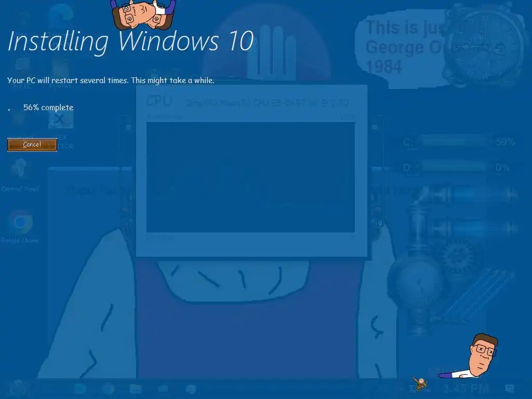Click the "Installing Windows 10" heading
The image size is (532, 399).
(130, 42)
